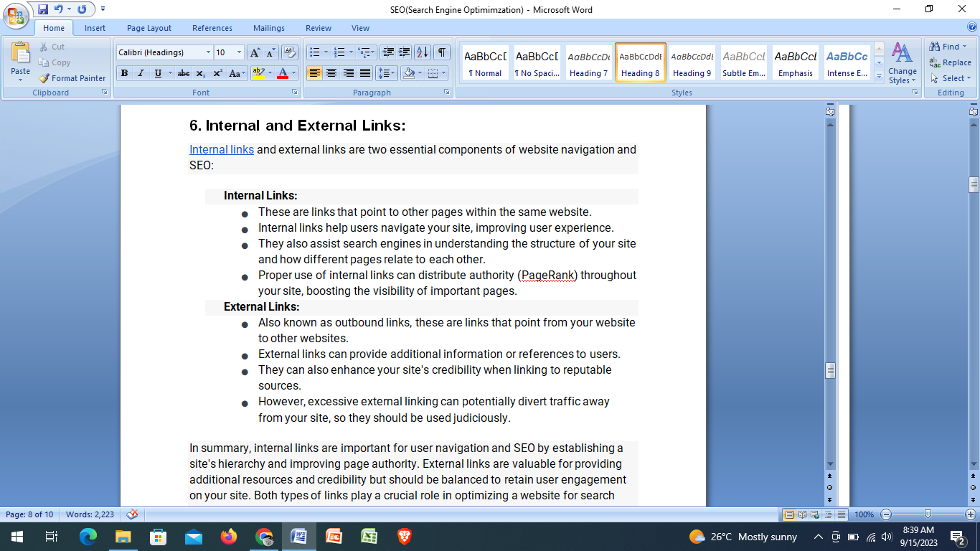Apply strikethrough formatting
This screenshot has width=980, height=551.
click(x=184, y=73)
